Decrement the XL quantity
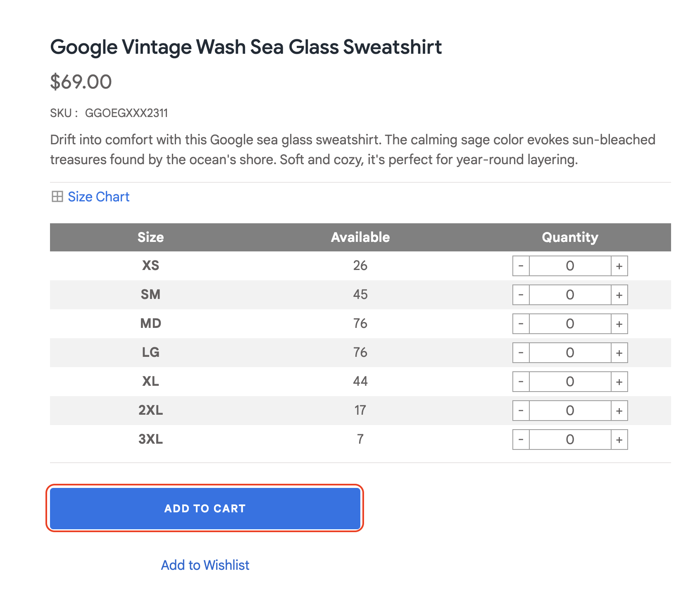 pos(521,382)
